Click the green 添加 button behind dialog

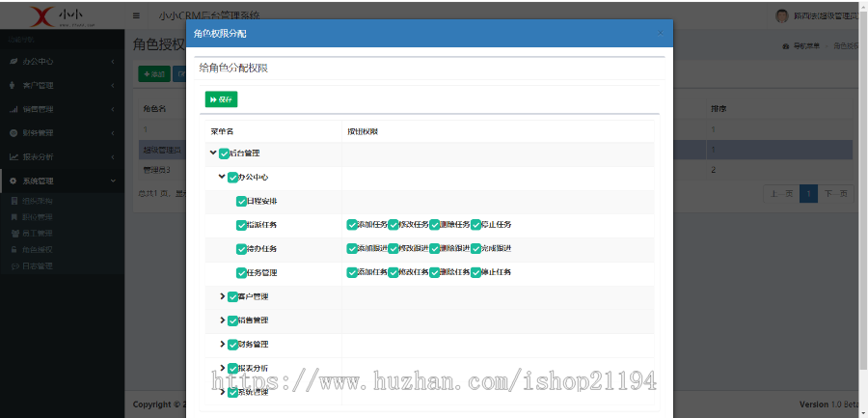click(154, 73)
